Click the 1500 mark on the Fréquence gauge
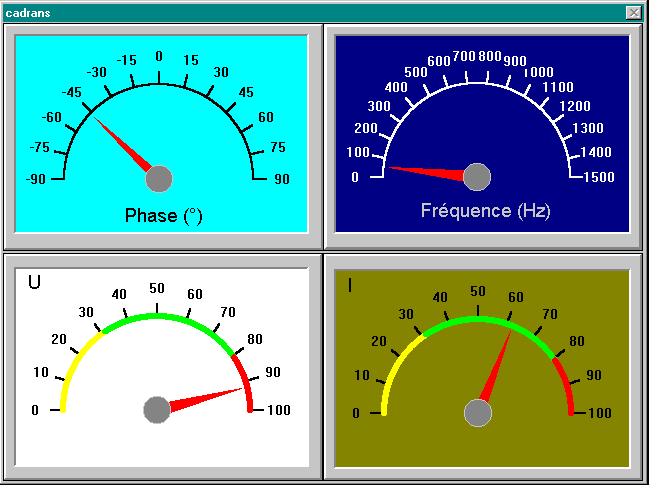Viewport: 649px width, 485px height. click(x=599, y=177)
